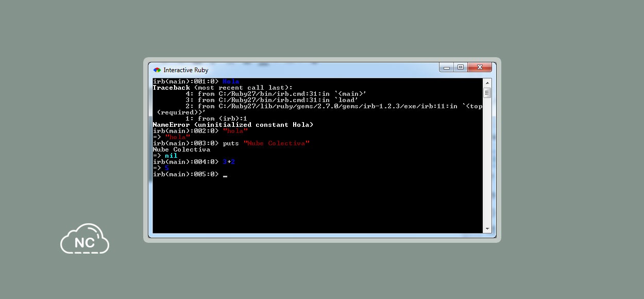Click the Nube Colectiva output line
Image resolution: width=644 pixels, height=299 pixels.
tap(181, 149)
